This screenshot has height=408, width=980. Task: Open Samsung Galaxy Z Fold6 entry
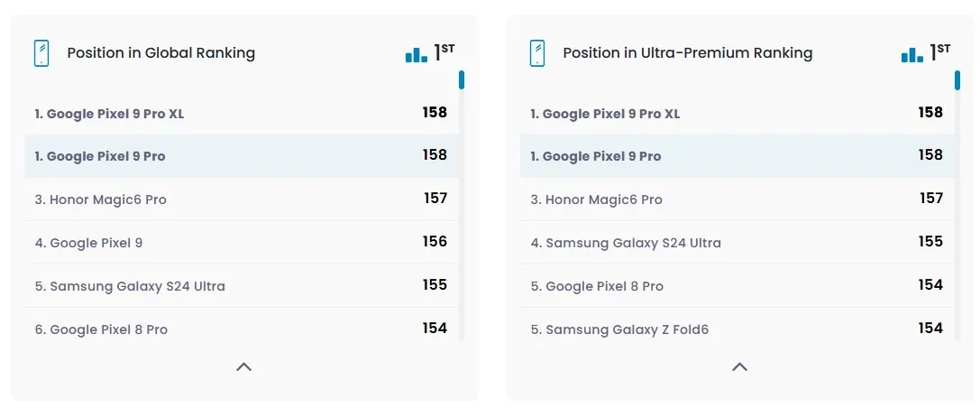click(737, 327)
